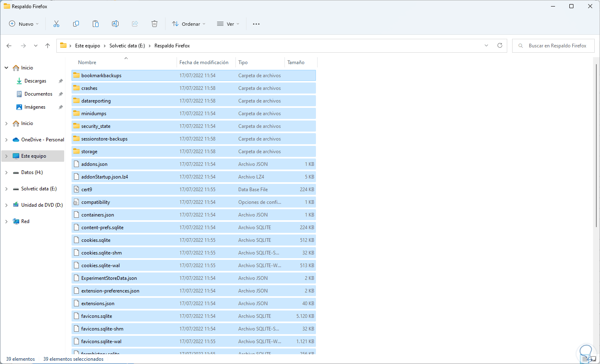
Task: Select the storage folder row
Action: [x=194, y=151]
